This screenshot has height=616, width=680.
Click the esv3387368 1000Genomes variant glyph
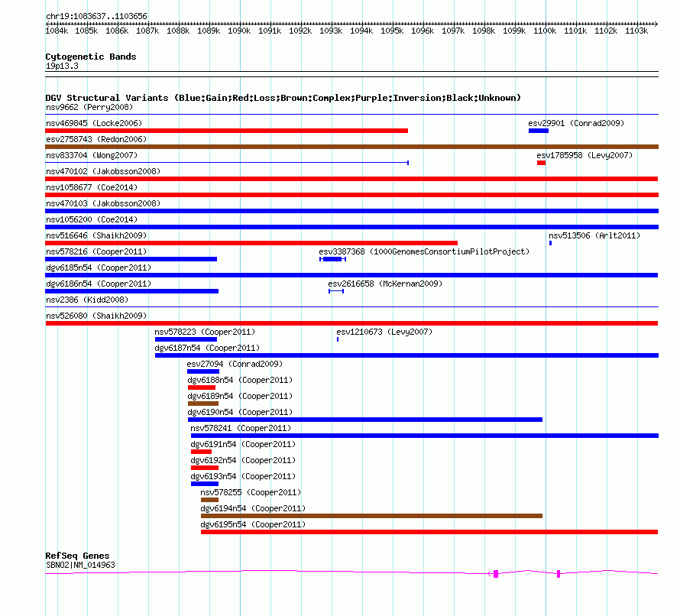click(332, 259)
